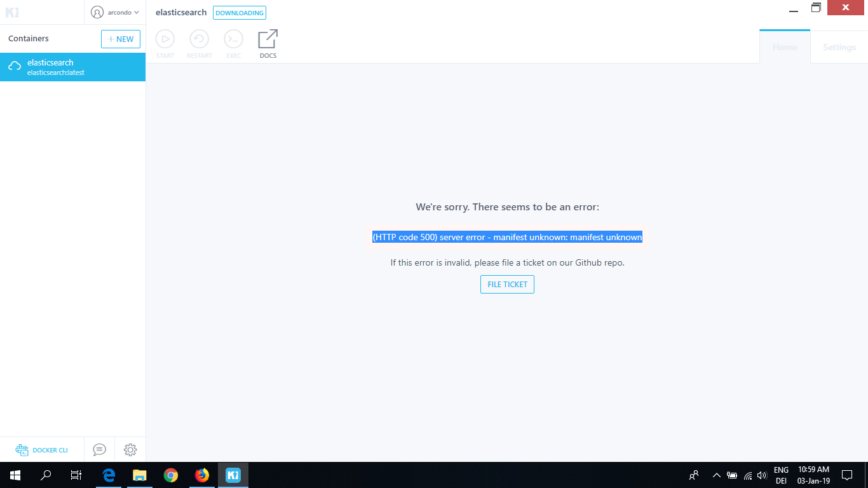This screenshot has width=868, height=488.
Task: Open an EXEC shell for elasticsearch
Action: 233,43
